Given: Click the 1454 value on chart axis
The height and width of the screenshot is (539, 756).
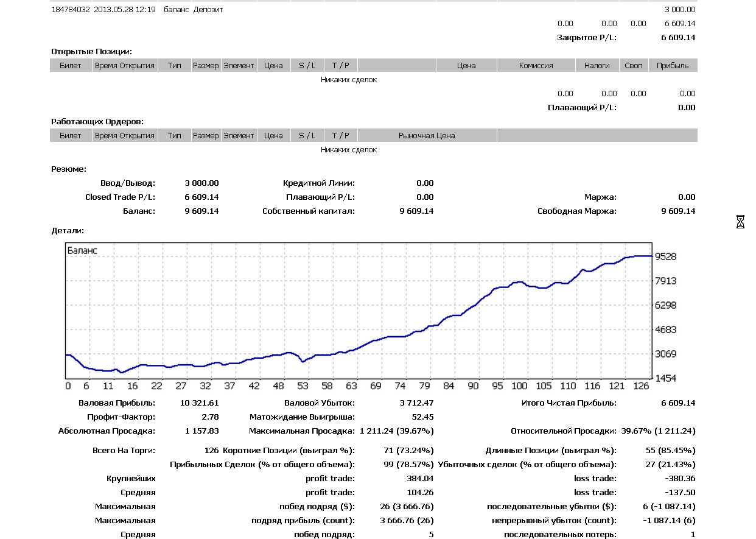Looking at the screenshot, I should pyautogui.click(x=665, y=378).
